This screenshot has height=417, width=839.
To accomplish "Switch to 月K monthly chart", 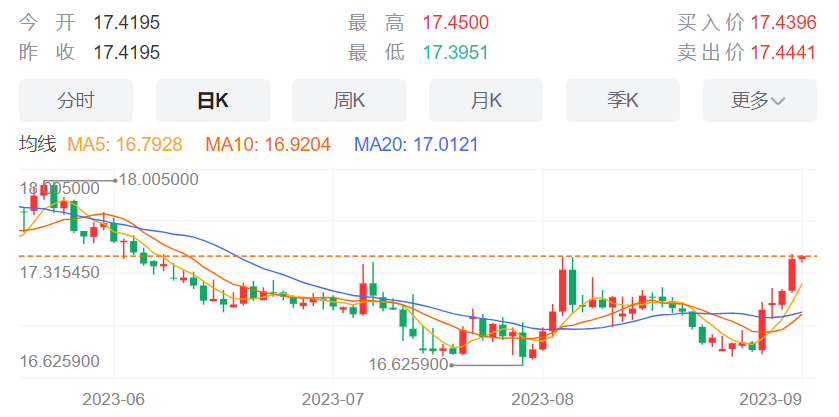I will point(486,101).
